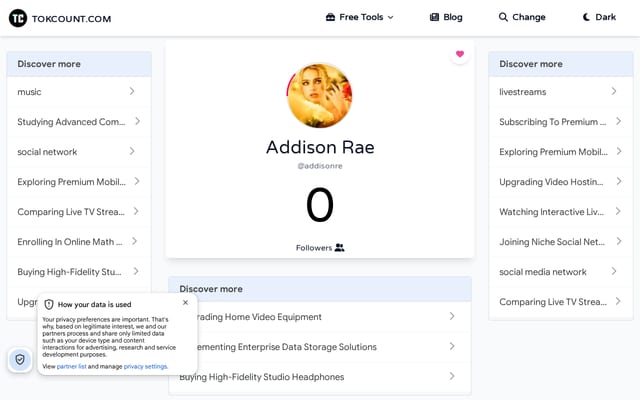Click chevron next to Home Video Equipment
640x400 pixels.
click(452, 316)
